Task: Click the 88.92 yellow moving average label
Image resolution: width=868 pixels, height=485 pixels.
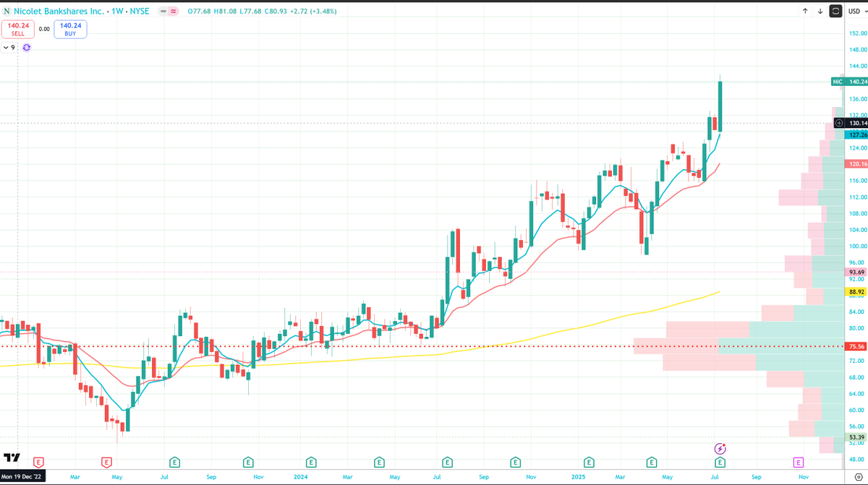Action: click(x=856, y=292)
